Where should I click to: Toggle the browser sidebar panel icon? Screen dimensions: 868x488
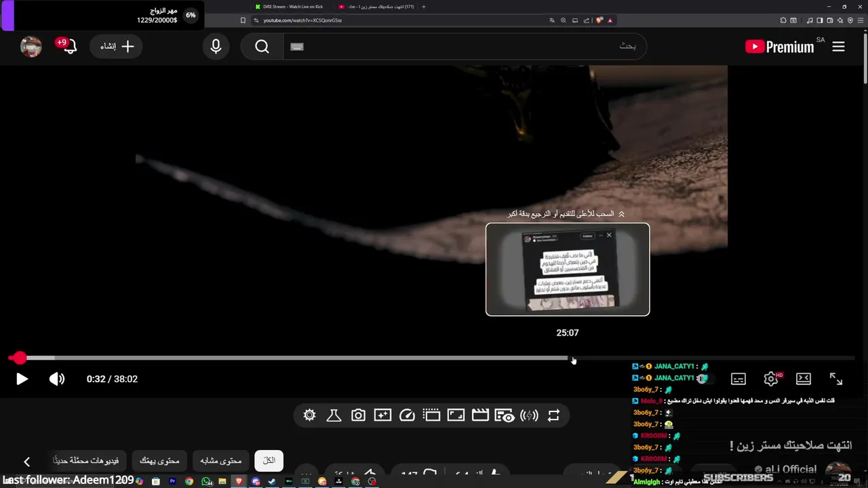pyautogui.click(x=819, y=20)
